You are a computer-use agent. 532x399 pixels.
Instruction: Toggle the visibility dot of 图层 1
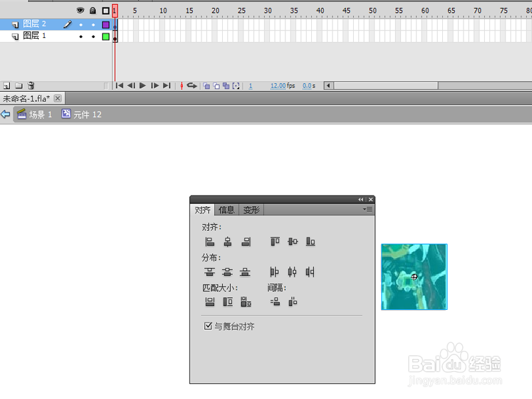[x=80, y=37]
